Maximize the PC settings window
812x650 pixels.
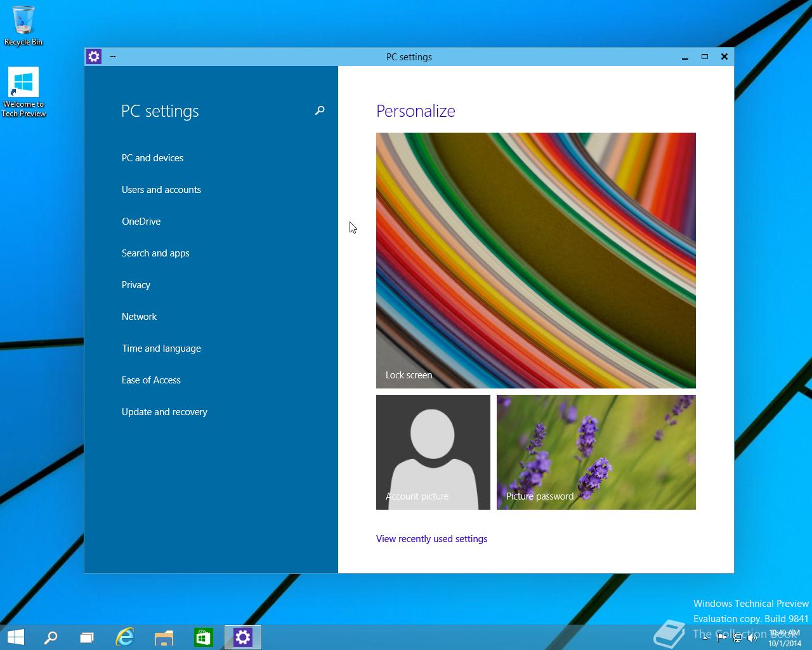[x=704, y=57]
